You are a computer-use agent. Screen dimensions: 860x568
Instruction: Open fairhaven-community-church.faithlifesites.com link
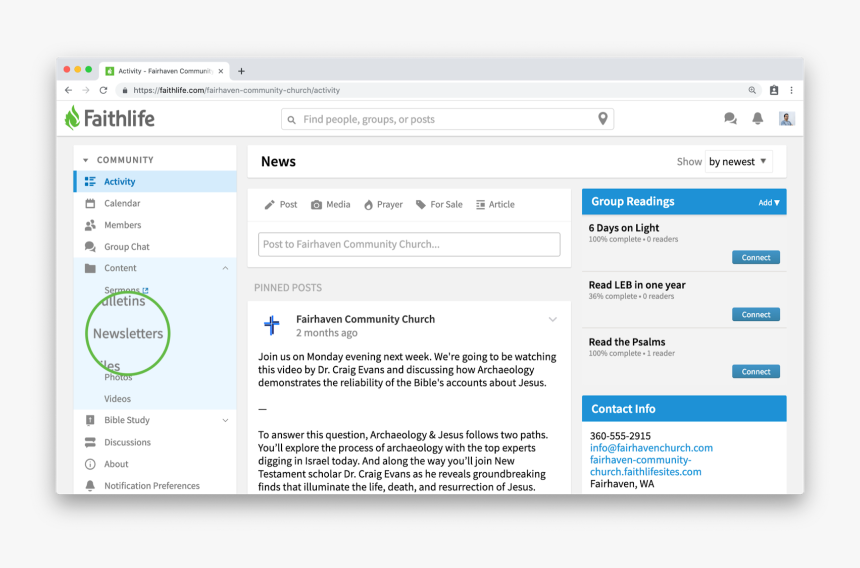point(646,465)
